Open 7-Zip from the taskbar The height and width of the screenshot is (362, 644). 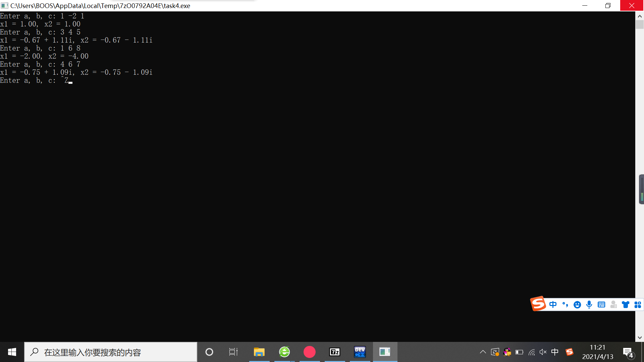(334, 352)
